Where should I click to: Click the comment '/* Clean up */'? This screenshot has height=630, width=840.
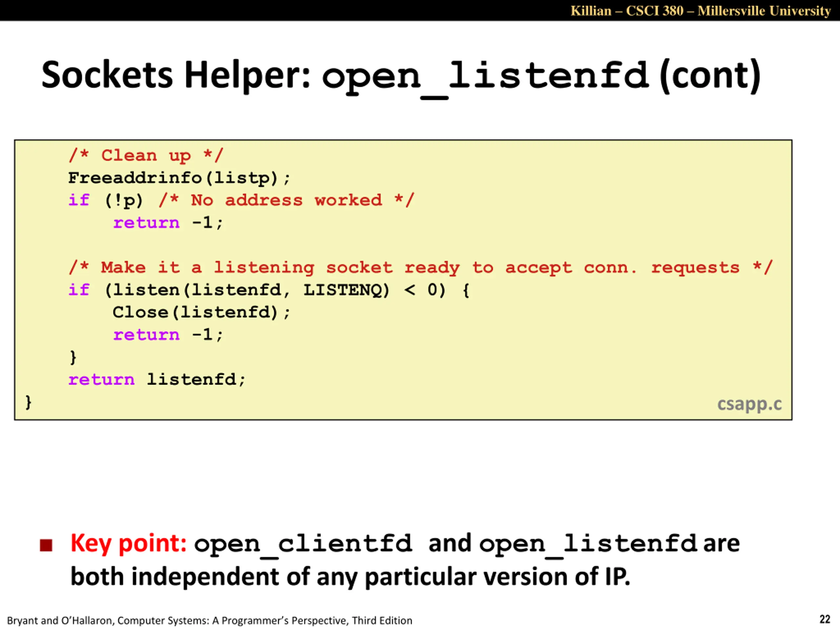(146, 155)
